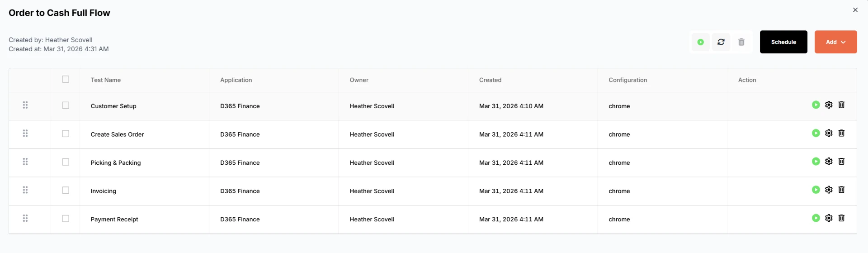
Task: Check the Customer Setup row checkbox
Action: click(x=66, y=105)
